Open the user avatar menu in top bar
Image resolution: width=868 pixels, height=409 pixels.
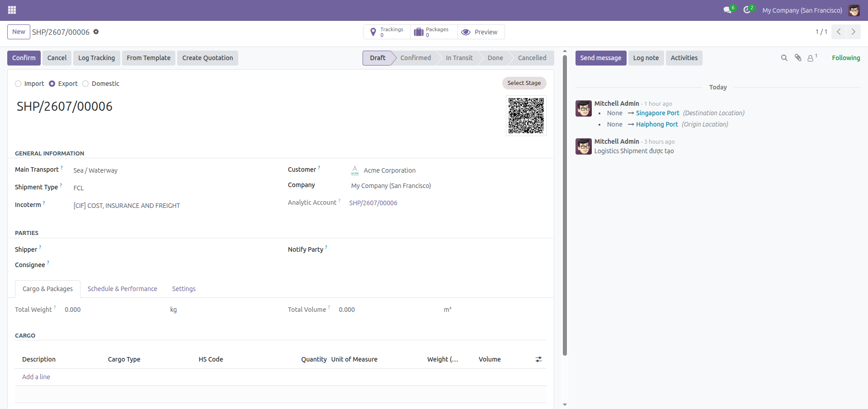click(x=854, y=10)
